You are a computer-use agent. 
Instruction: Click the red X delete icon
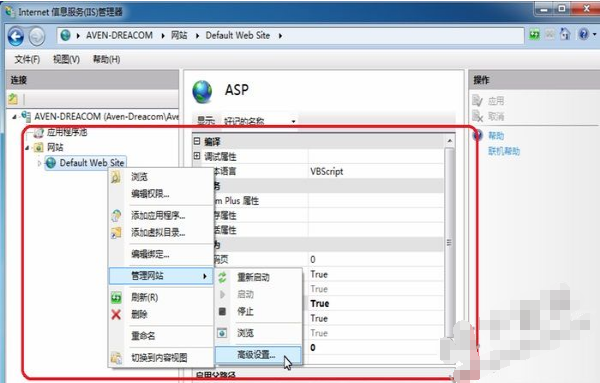click(x=116, y=315)
